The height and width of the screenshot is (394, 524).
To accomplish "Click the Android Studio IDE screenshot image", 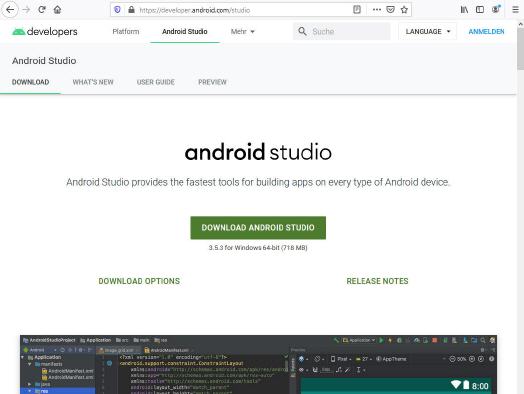I will 258,364.
